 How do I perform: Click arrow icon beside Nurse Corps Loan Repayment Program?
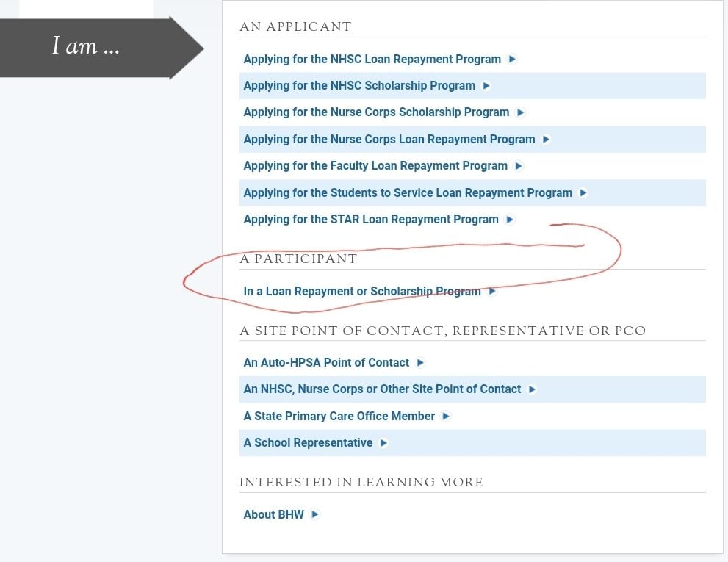click(x=546, y=139)
